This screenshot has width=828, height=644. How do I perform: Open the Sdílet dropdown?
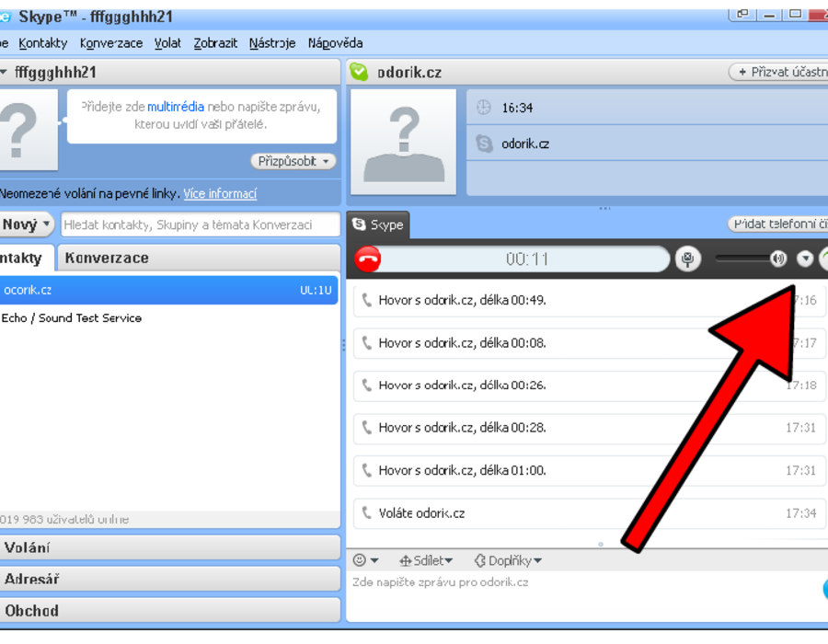(x=426, y=560)
